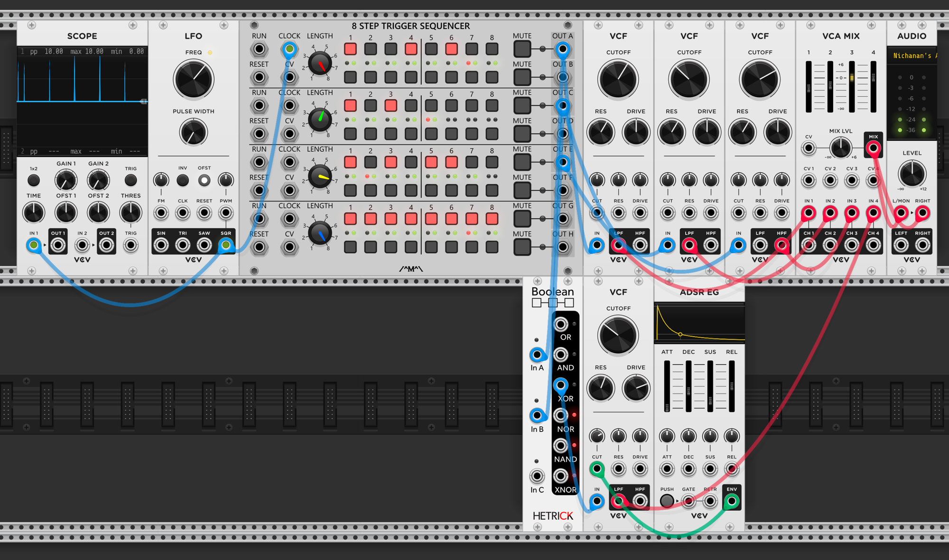This screenshot has width=949, height=560.
Task: Click the Boolean In B jack
Action: [x=537, y=415]
